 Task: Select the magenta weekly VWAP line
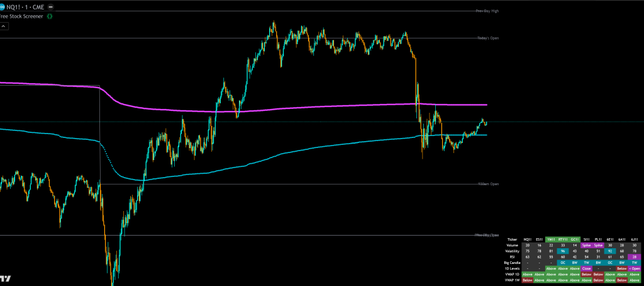tap(314, 106)
